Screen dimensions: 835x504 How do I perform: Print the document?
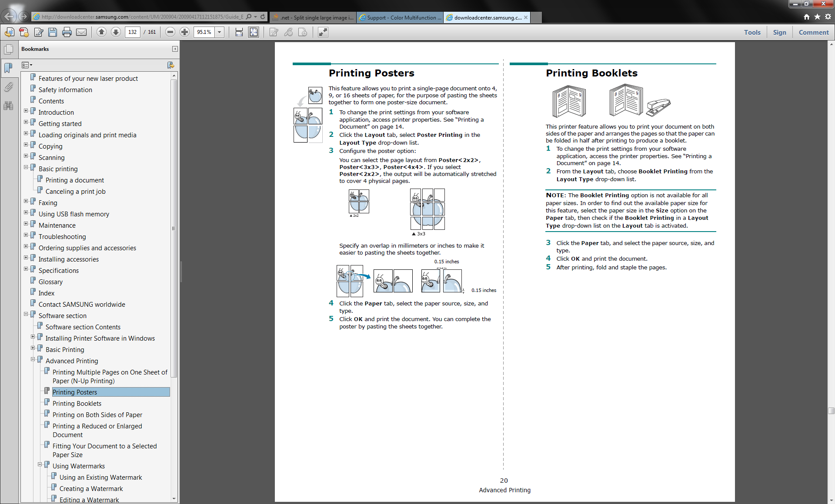click(67, 32)
